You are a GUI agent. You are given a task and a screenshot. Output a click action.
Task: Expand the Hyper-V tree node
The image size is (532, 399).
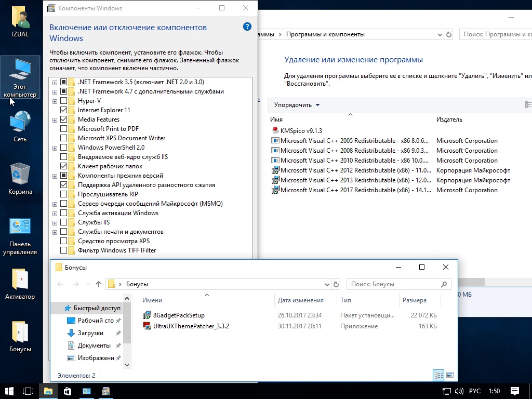click(x=55, y=101)
